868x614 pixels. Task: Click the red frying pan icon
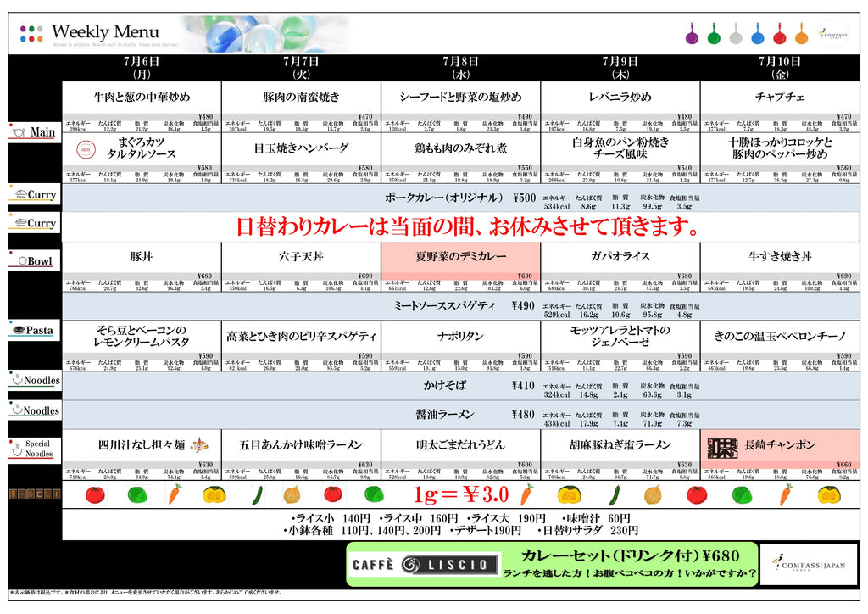tap(780, 34)
